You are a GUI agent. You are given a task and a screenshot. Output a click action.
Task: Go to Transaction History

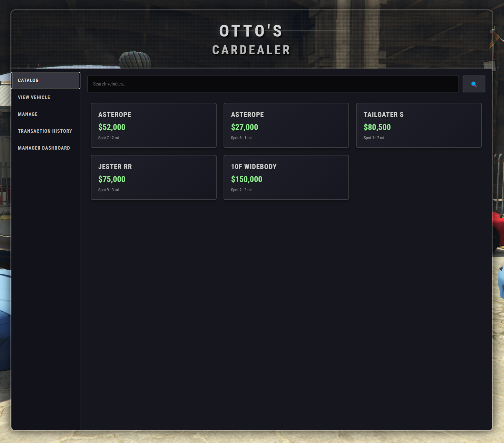tap(46, 131)
